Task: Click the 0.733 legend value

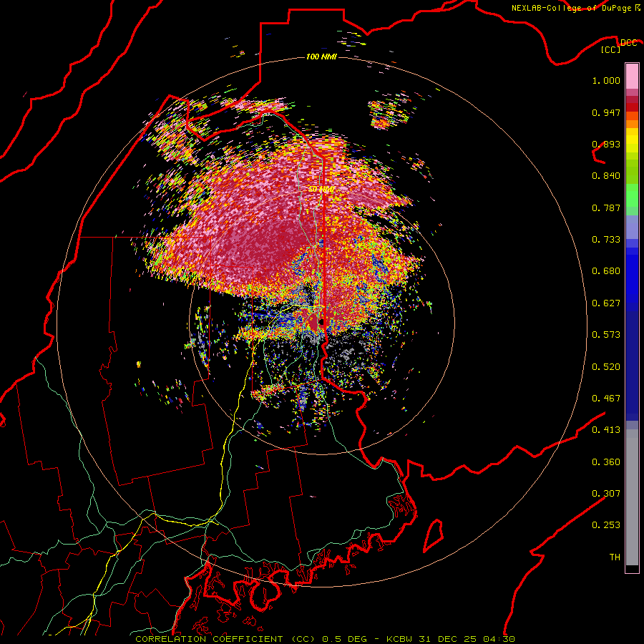Action: click(x=606, y=240)
